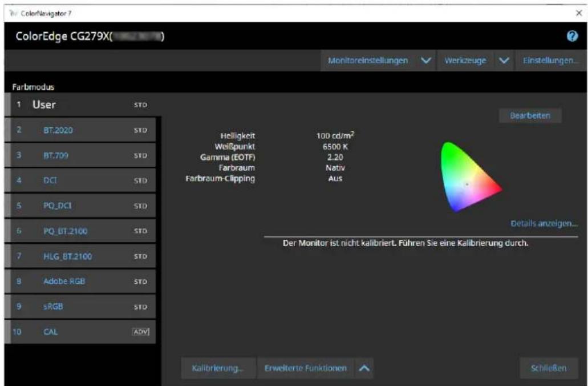Click the 'nicht kalibriert' status message

[x=405, y=243]
